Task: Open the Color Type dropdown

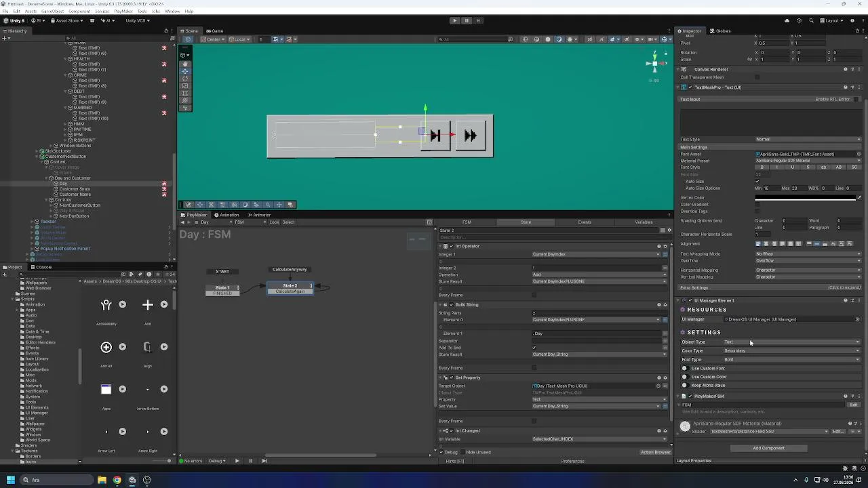Action: tap(792, 351)
